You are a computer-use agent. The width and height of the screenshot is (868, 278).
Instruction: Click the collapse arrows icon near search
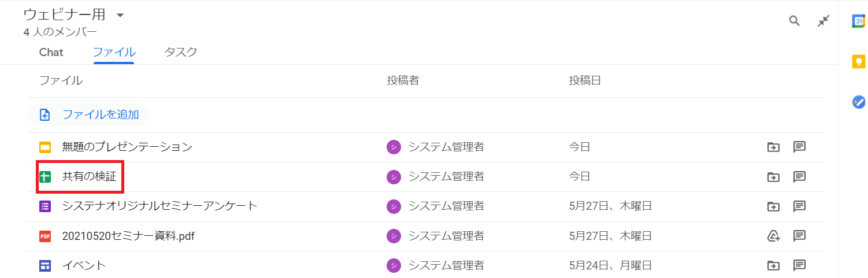coord(824,21)
